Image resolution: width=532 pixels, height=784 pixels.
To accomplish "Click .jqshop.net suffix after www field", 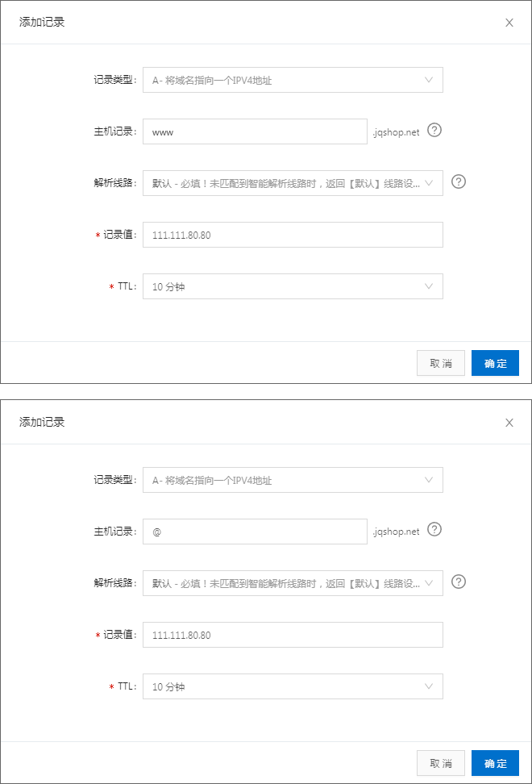I will pyautogui.click(x=396, y=132).
